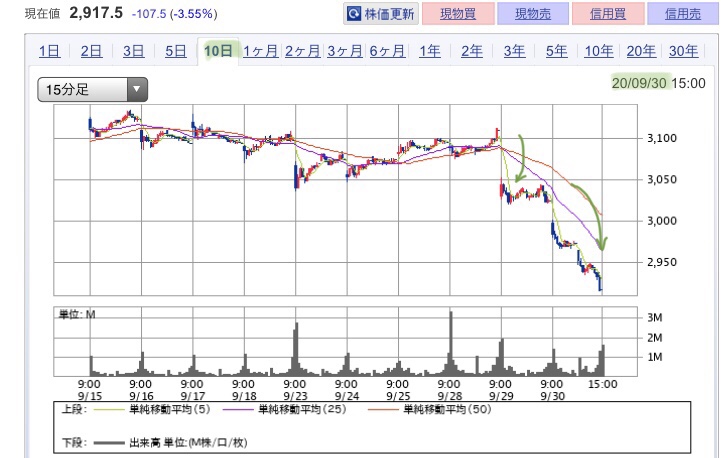
Task: Click the 3M volume axis label
Action: tap(655, 317)
